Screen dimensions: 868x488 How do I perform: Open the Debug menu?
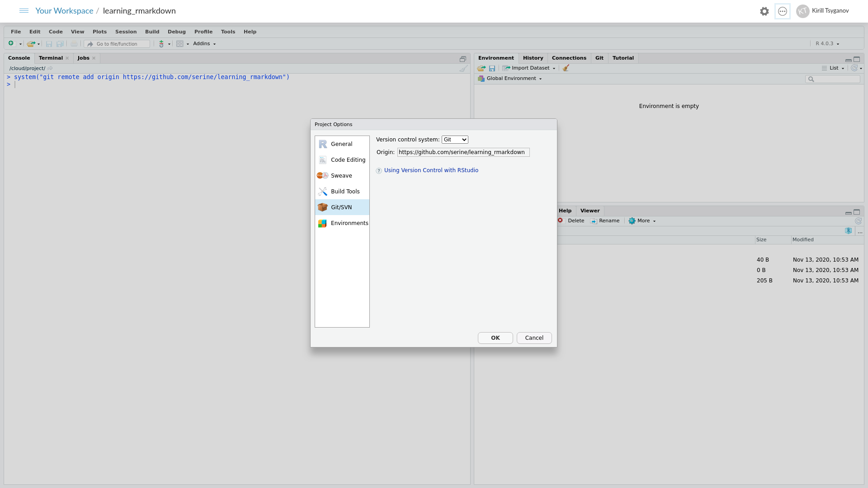click(177, 32)
